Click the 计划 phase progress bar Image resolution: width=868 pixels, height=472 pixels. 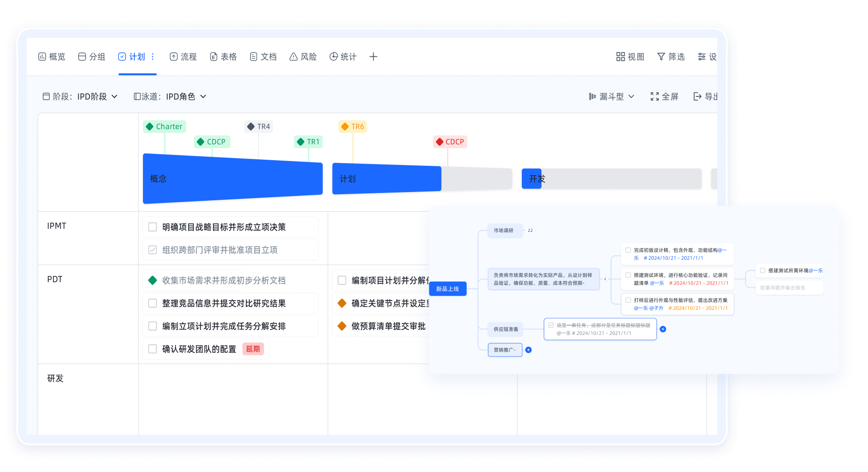coord(422,179)
